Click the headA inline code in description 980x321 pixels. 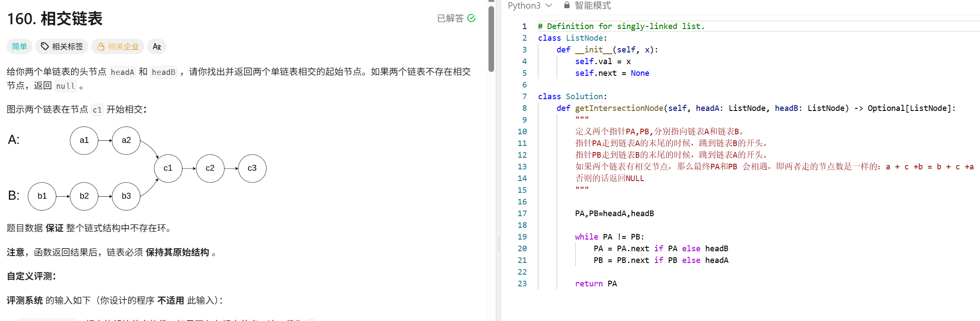point(122,72)
